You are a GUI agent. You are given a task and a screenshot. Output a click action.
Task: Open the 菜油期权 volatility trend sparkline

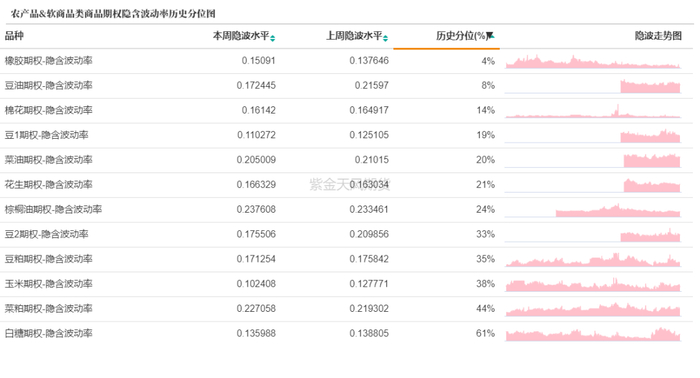tap(593, 161)
